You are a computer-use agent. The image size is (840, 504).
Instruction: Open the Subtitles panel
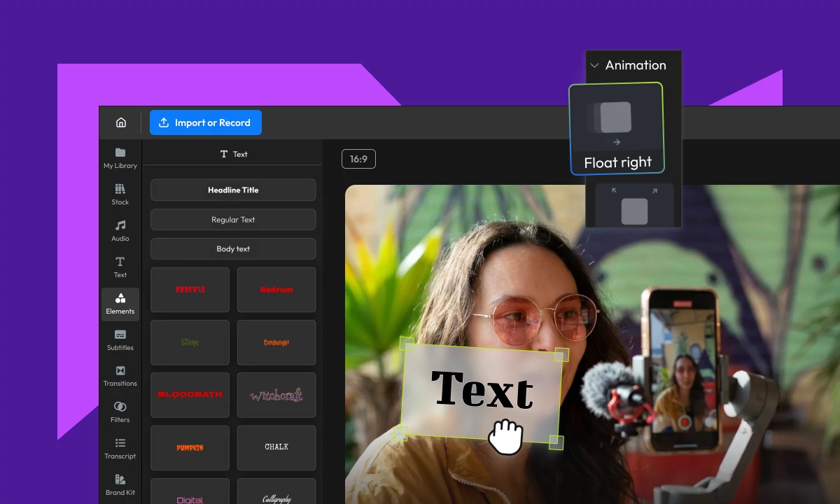(120, 340)
